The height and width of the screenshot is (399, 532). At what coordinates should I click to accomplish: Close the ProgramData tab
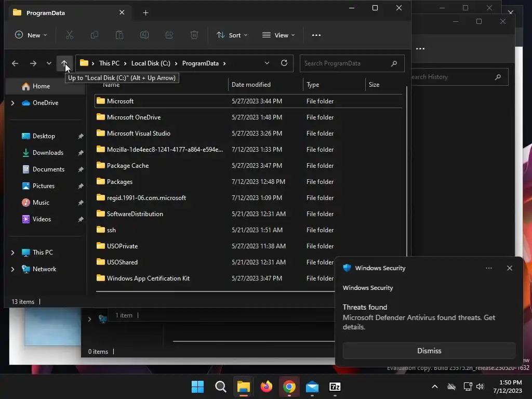click(122, 12)
